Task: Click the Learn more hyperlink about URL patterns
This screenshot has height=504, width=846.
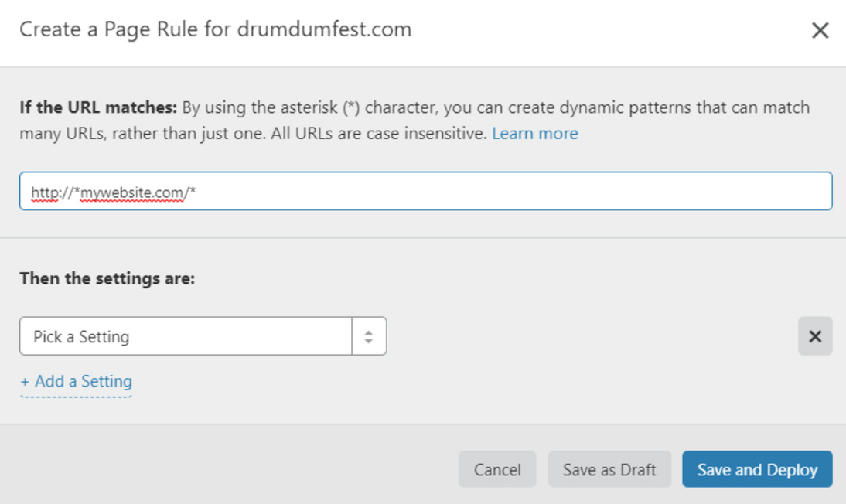Action: click(535, 133)
